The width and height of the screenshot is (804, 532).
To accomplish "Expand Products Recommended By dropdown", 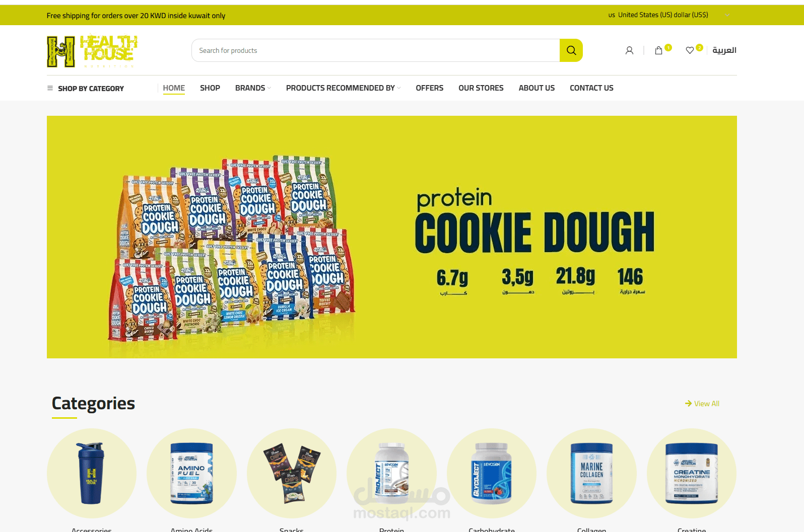I will click(343, 88).
